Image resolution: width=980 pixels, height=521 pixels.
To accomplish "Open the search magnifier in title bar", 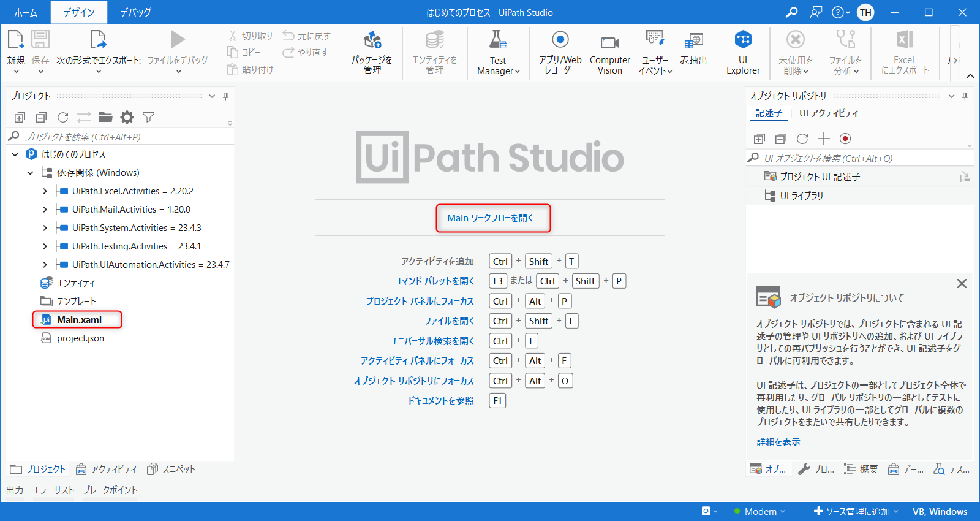I will pyautogui.click(x=792, y=12).
